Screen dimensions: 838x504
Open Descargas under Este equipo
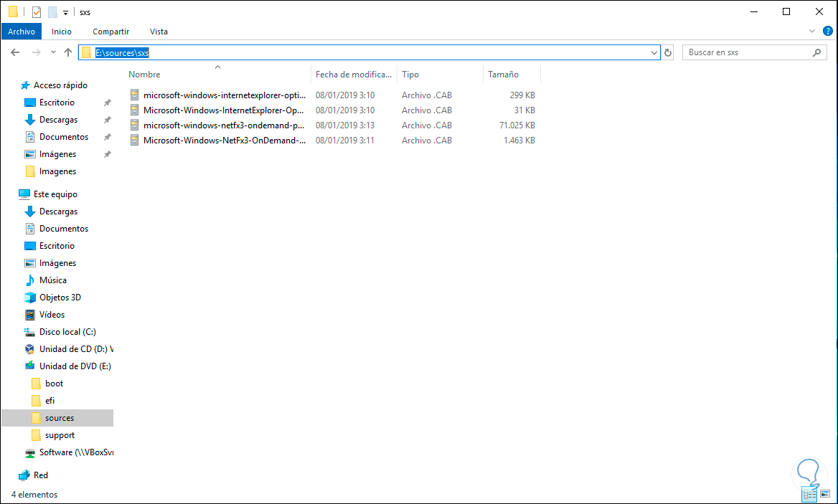58,211
